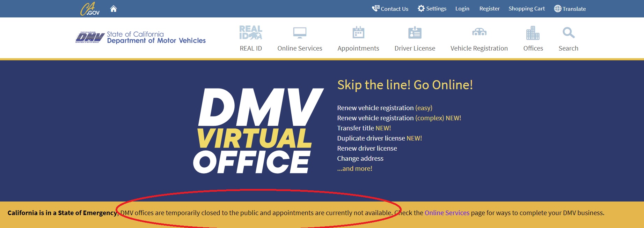Click the Contact Us phone icon
The image size is (644, 228).
click(376, 8)
